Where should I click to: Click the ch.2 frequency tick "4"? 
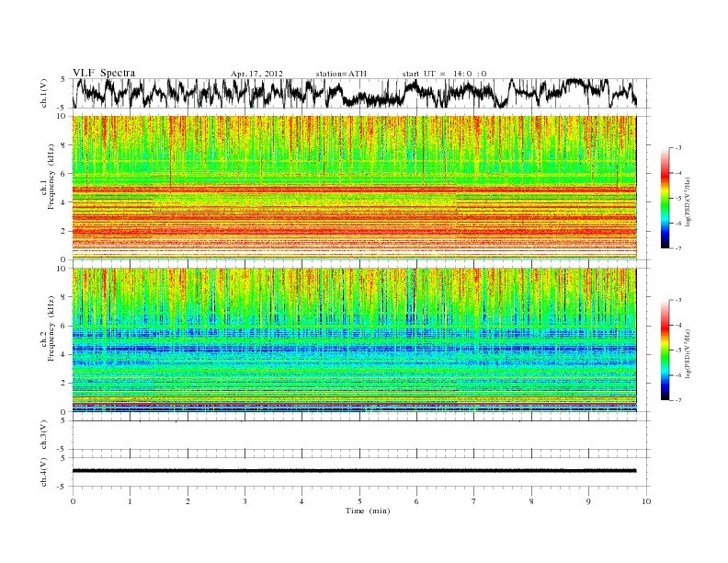[65, 354]
